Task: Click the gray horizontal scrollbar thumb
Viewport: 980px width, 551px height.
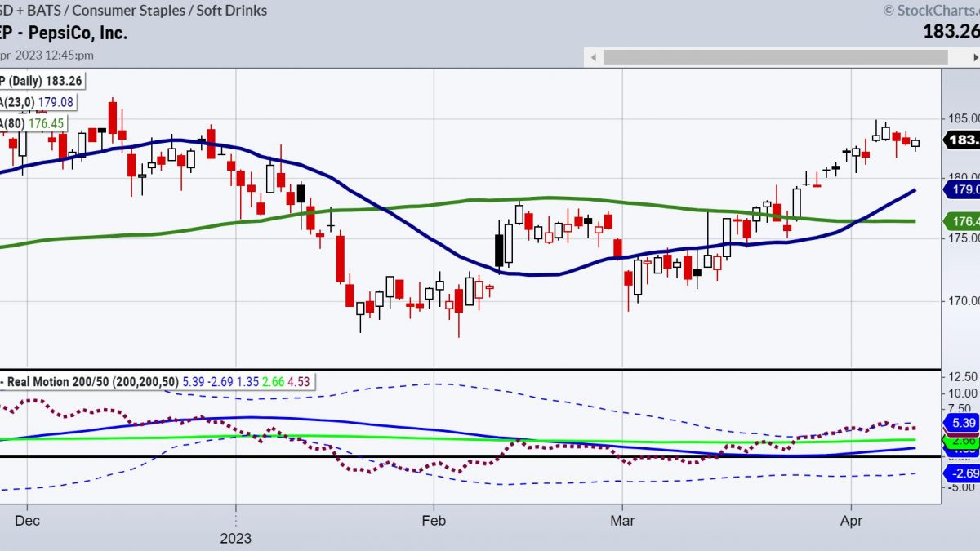Action: pos(775,58)
